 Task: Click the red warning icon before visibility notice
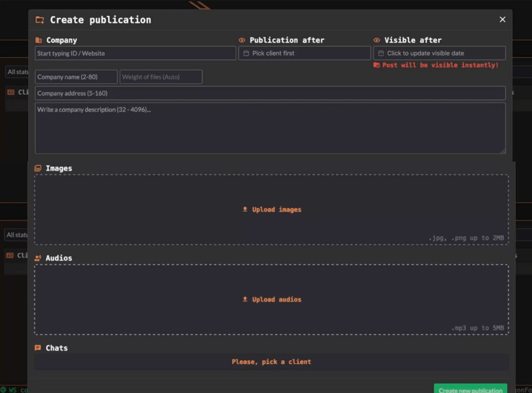tap(377, 65)
